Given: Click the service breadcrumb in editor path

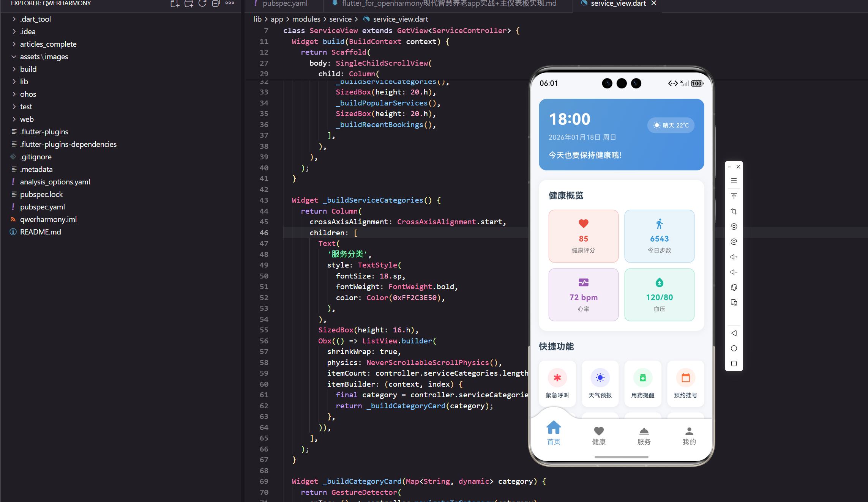Looking at the screenshot, I should (x=340, y=19).
